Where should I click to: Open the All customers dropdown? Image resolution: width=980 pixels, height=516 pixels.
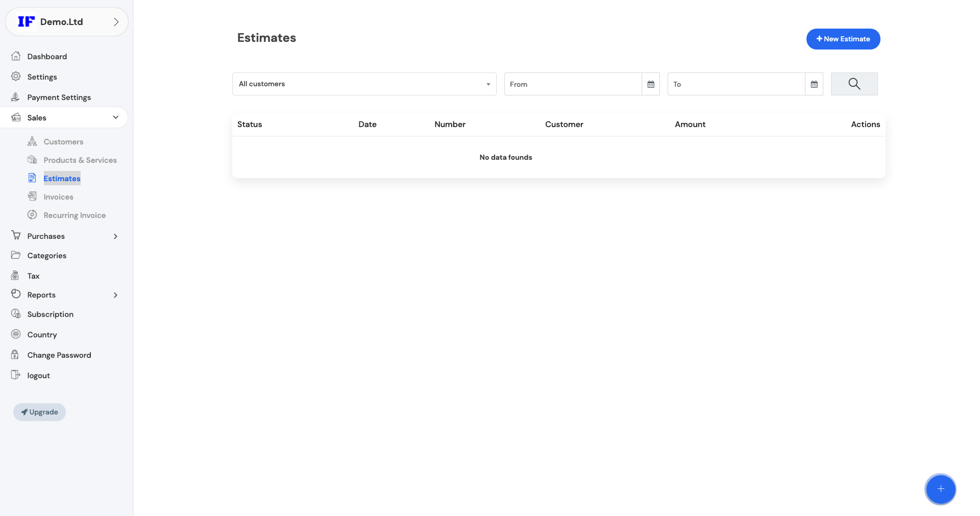click(364, 84)
